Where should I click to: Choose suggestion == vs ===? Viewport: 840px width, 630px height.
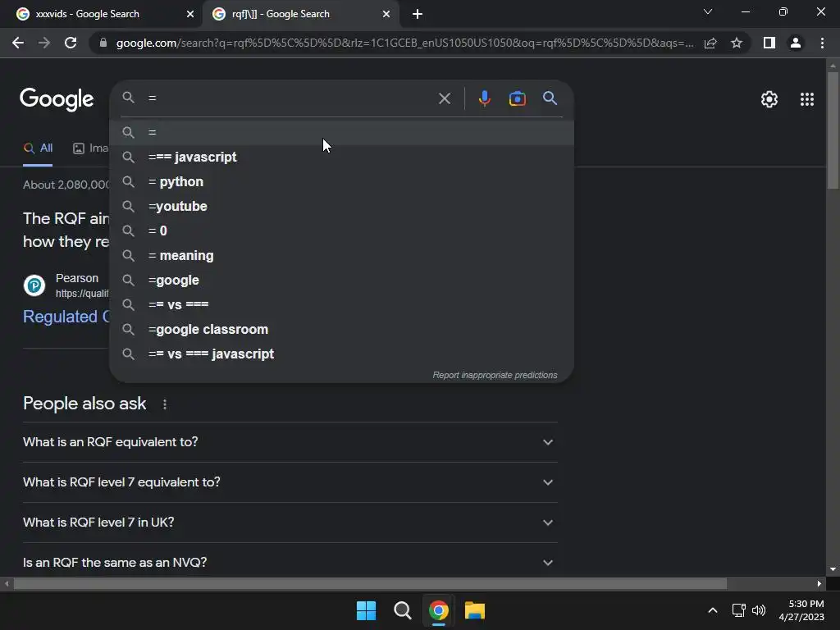[341, 305]
